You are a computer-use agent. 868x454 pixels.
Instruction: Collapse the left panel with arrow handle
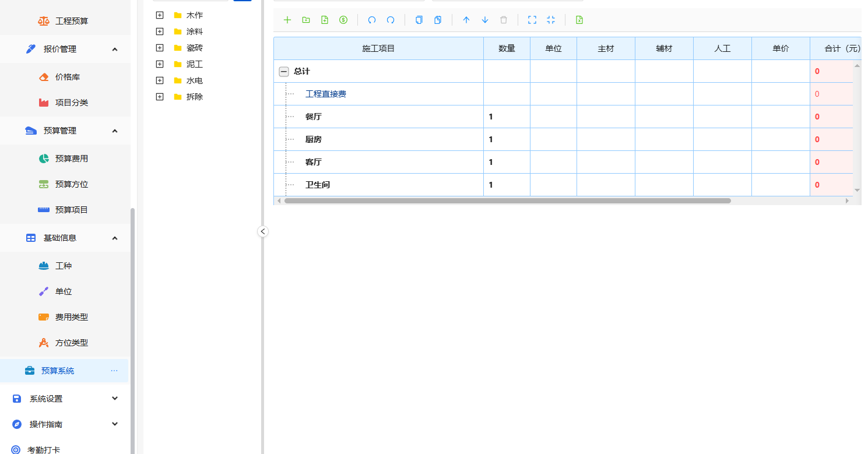coord(263,231)
